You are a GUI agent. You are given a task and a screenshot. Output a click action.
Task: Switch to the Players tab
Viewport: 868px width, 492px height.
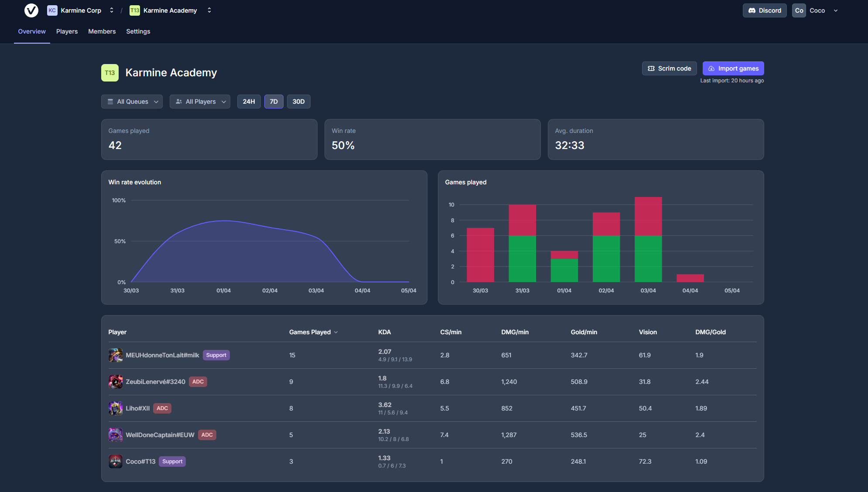point(67,31)
